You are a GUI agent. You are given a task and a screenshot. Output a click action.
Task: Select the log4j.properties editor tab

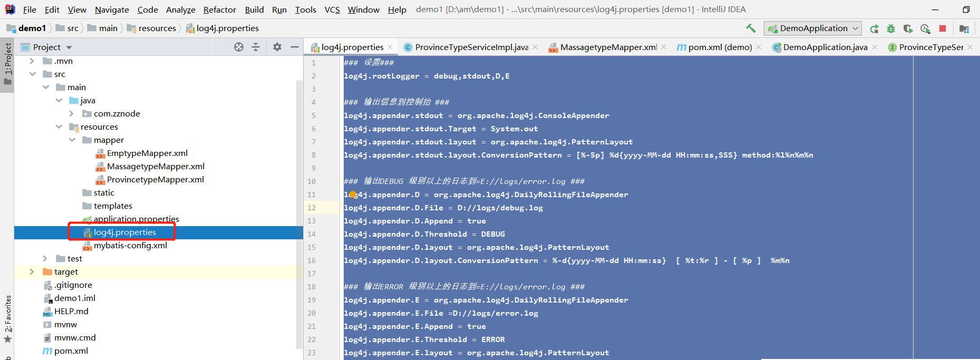click(x=352, y=47)
